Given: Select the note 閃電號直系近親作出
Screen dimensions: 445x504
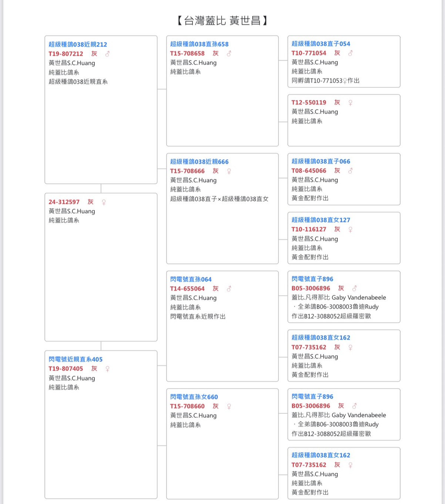Looking at the screenshot, I should point(198,317).
